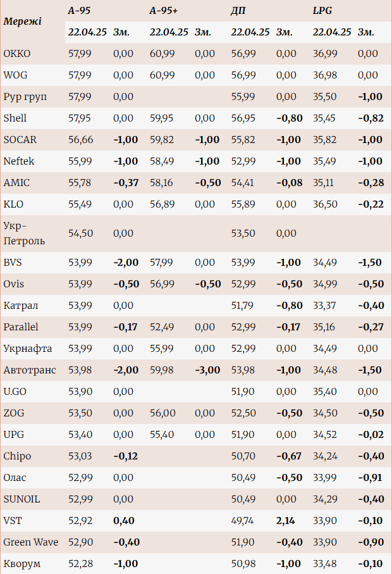Click Автотранс A-95+ change value -3,00
Viewport: 392px width, 574px height.
207,370
